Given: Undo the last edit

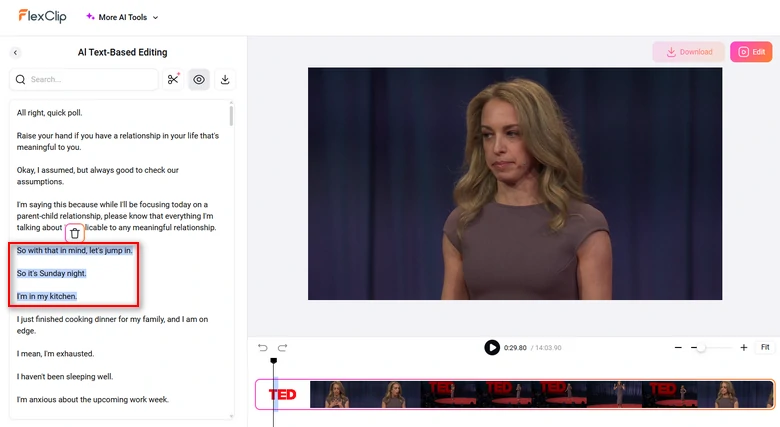Looking at the screenshot, I should 263,347.
